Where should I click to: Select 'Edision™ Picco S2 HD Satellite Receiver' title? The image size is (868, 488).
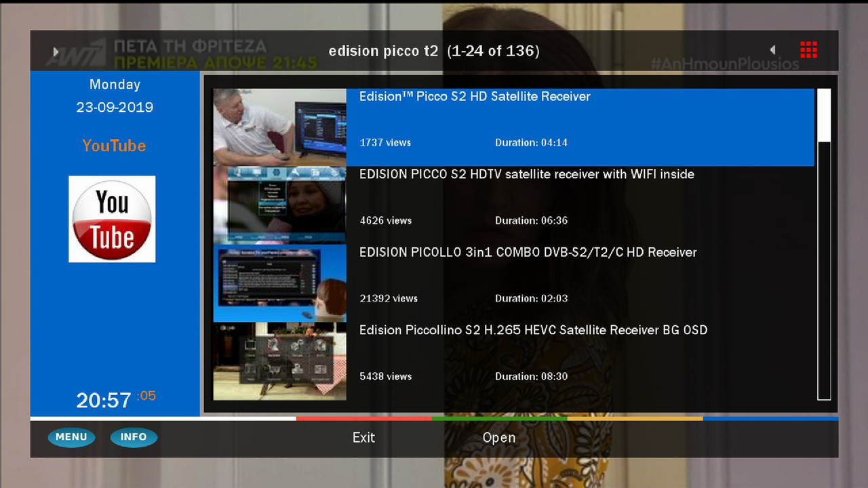click(475, 96)
